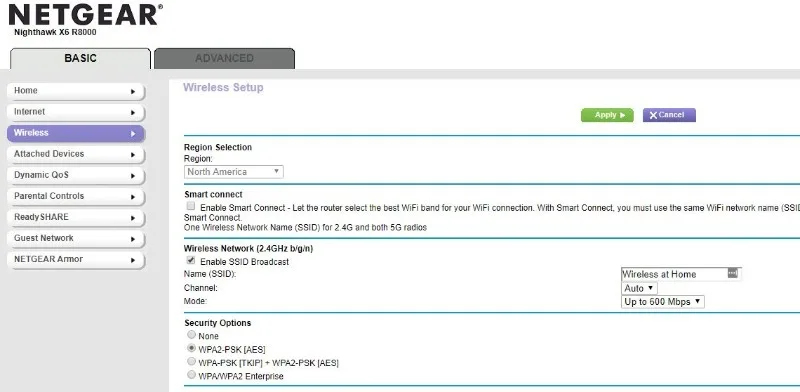Click the arrow icon on Internet menu

coord(133,112)
